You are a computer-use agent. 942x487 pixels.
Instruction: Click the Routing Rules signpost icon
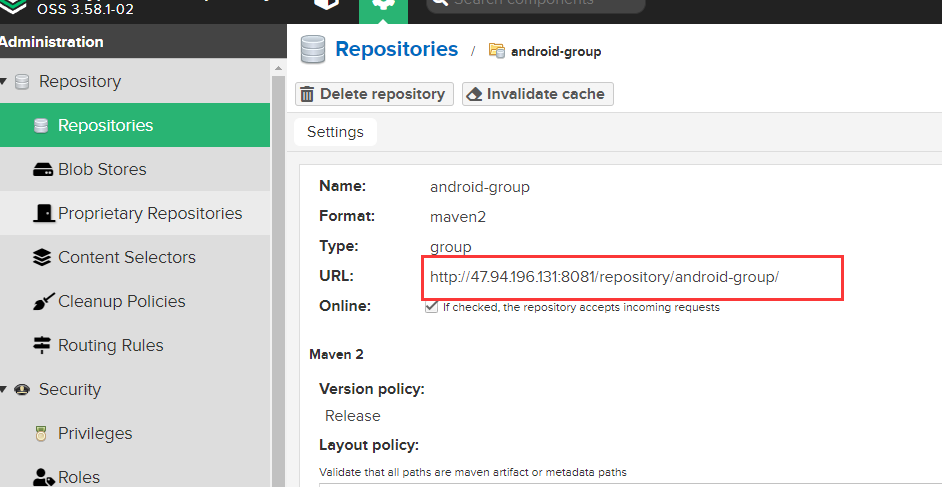42,346
